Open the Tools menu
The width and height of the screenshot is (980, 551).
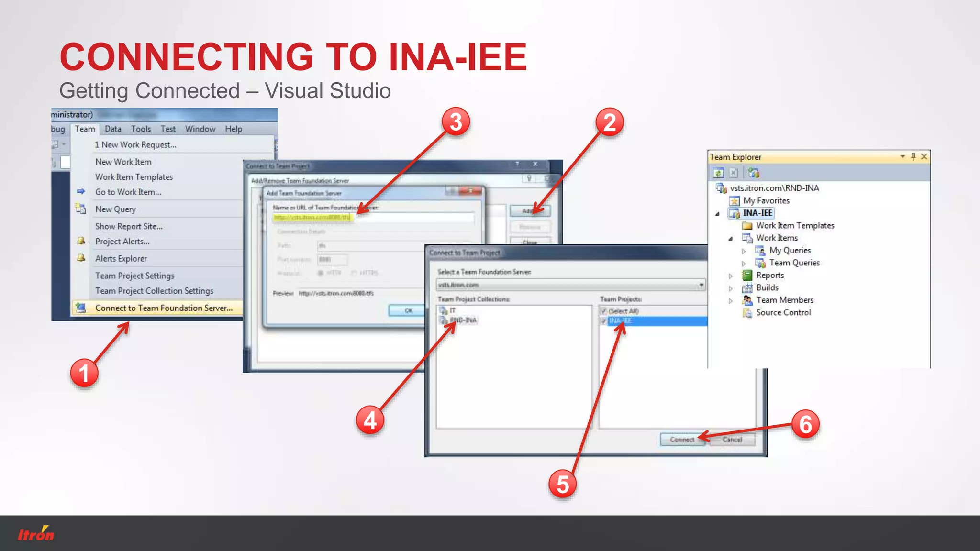pyautogui.click(x=141, y=129)
